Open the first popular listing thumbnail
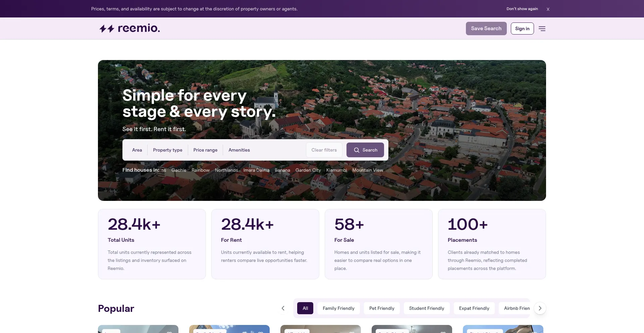644x333 pixels. [138, 329]
